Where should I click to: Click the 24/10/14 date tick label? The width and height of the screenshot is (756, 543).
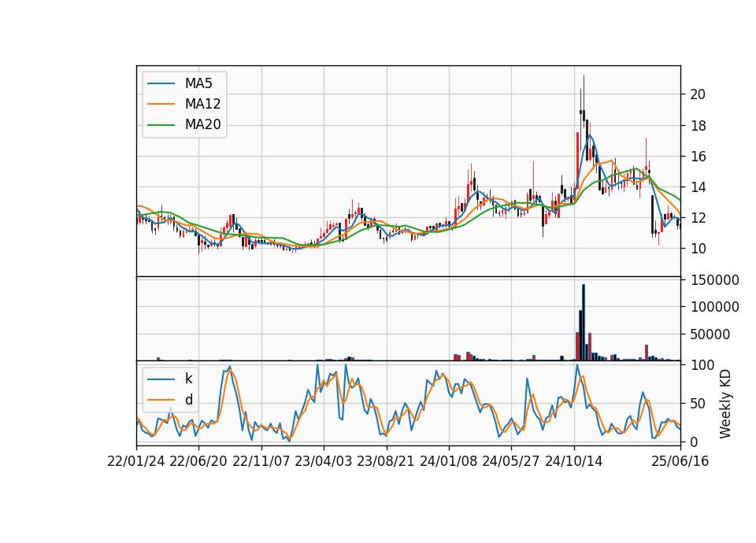coord(574,461)
